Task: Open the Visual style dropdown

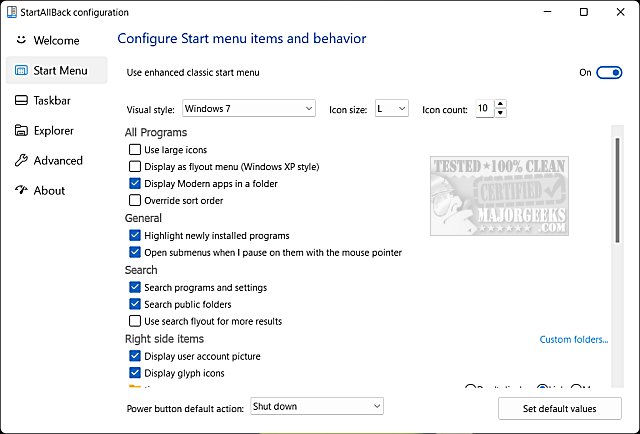Action: (x=249, y=108)
